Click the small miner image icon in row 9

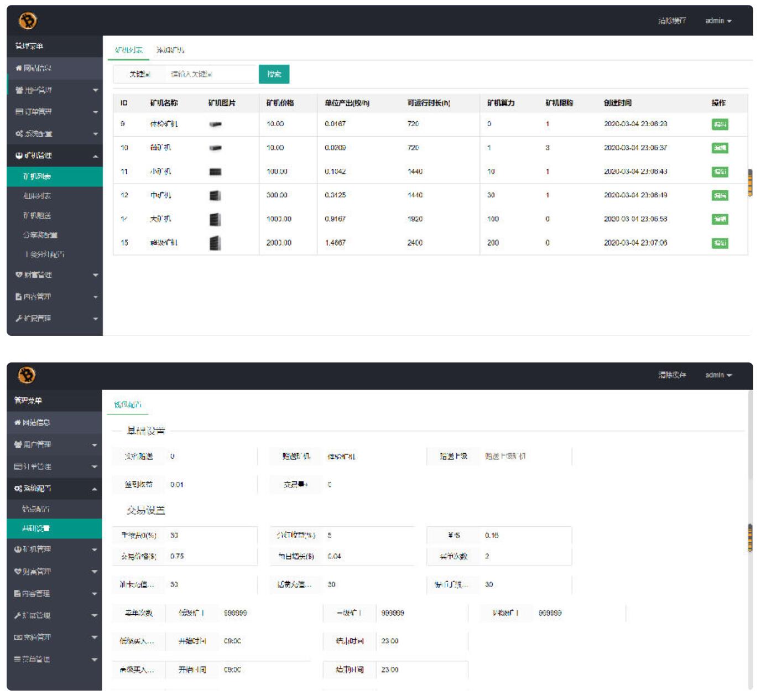point(216,125)
